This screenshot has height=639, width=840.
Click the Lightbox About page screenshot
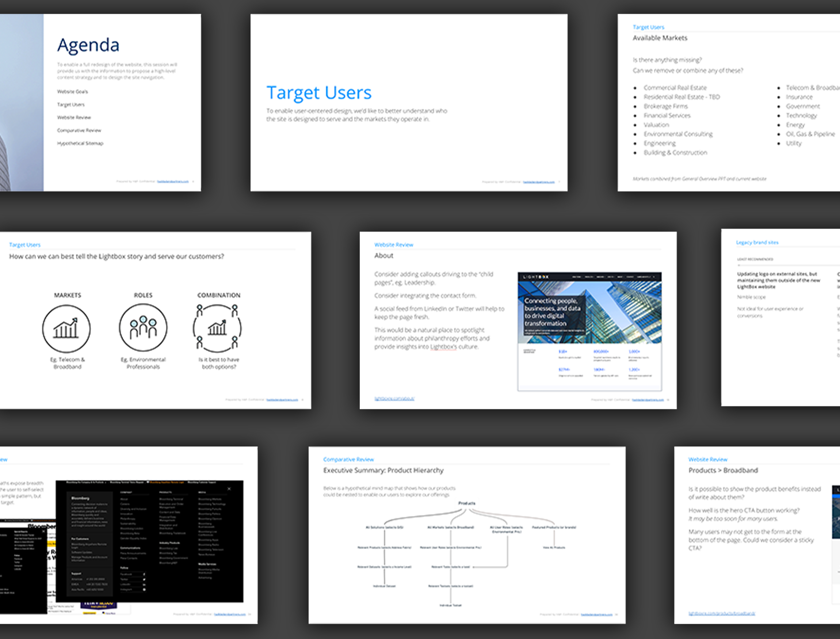click(x=589, y=331)
